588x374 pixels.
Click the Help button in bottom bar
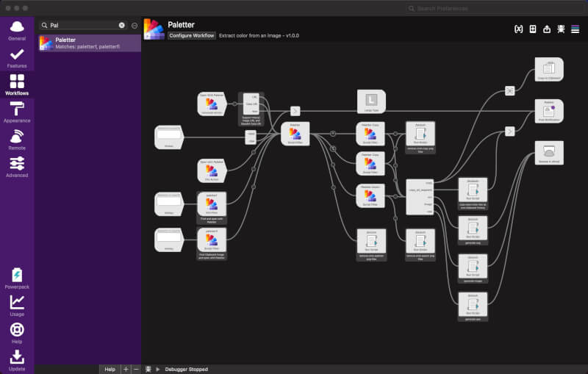tap(110, 369)
